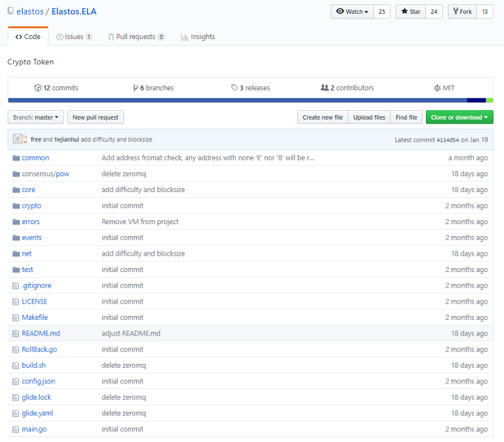Click the folder icon for events
This screenshot has width=504, height=442.
point(16,238)
